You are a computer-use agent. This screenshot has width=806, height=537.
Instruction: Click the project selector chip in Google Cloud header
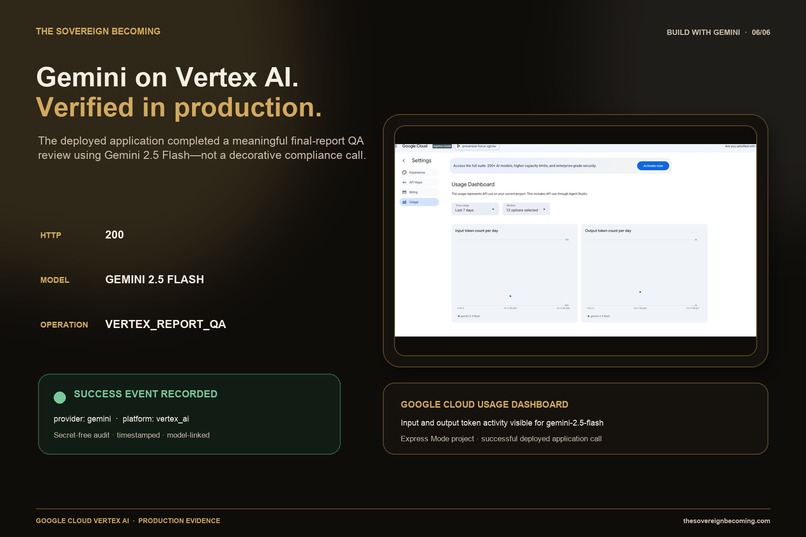[x=477, y=146]
